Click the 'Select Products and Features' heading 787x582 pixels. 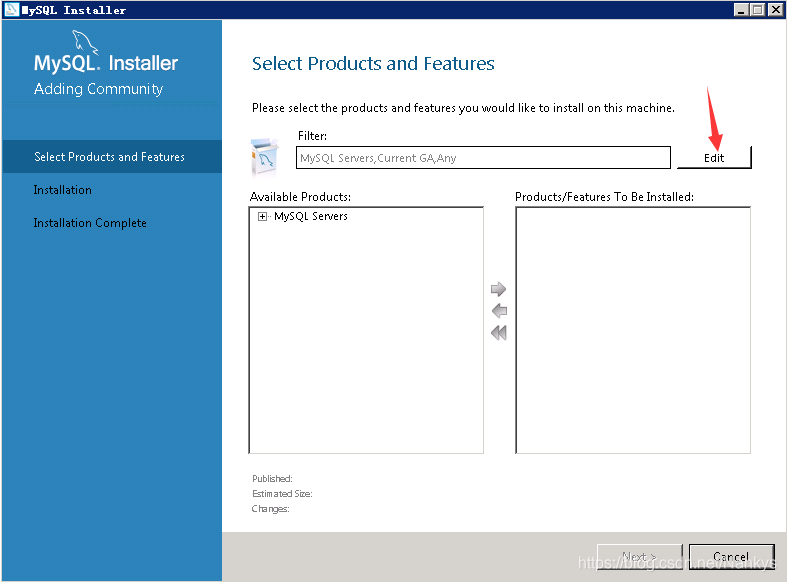pyautogui.click(x=373, y=64)
